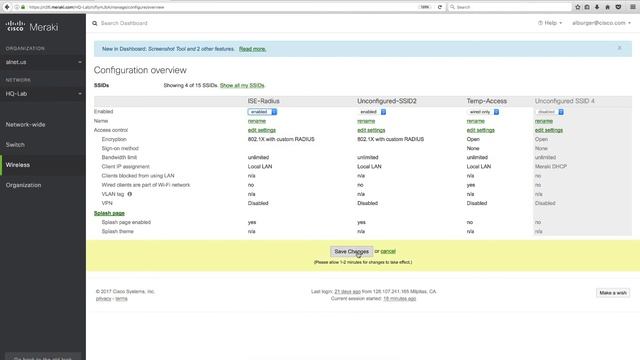The width and height of the screenshot is (640, 360).
Task: Open the HQ-Lab network dropdown
Action: (x=43, y=94)
